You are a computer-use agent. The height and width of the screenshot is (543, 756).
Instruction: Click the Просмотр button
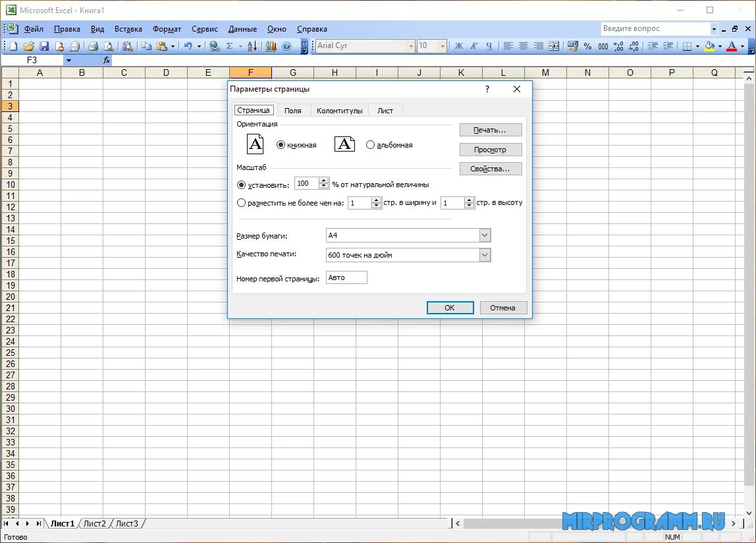(491, 150)
